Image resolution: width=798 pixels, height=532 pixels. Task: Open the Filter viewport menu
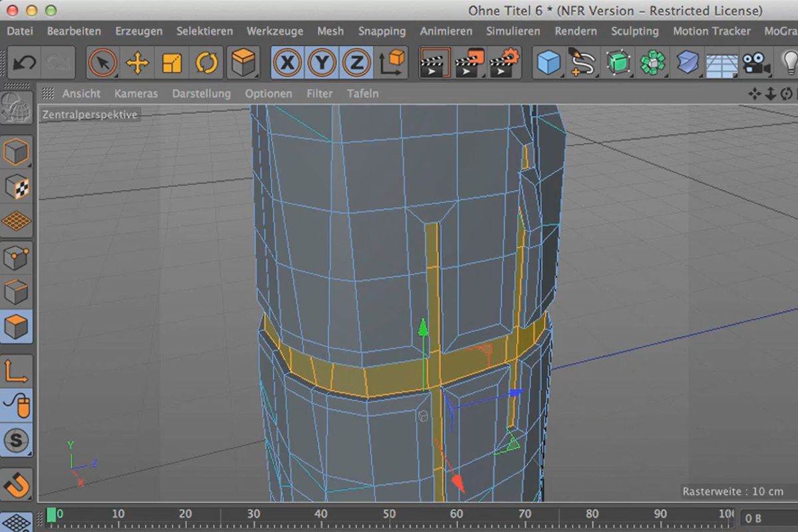click(320, 94)
